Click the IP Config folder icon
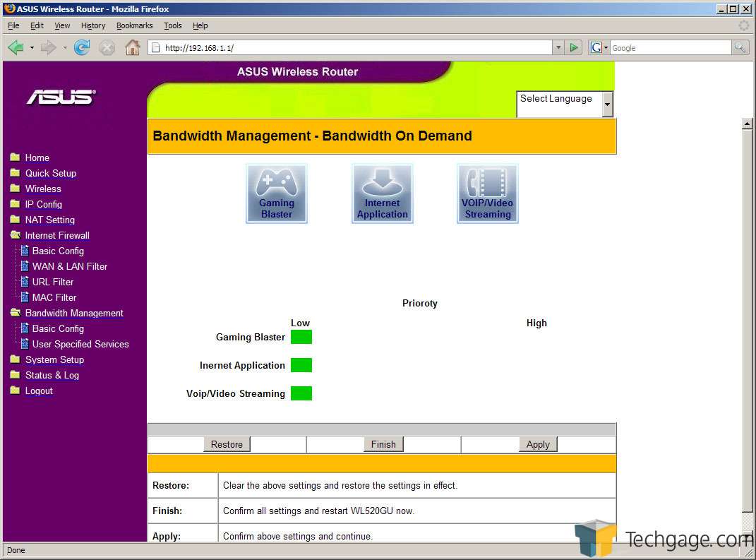The height and width of the screenshot is (560, 756). click(x=15, y=204)
